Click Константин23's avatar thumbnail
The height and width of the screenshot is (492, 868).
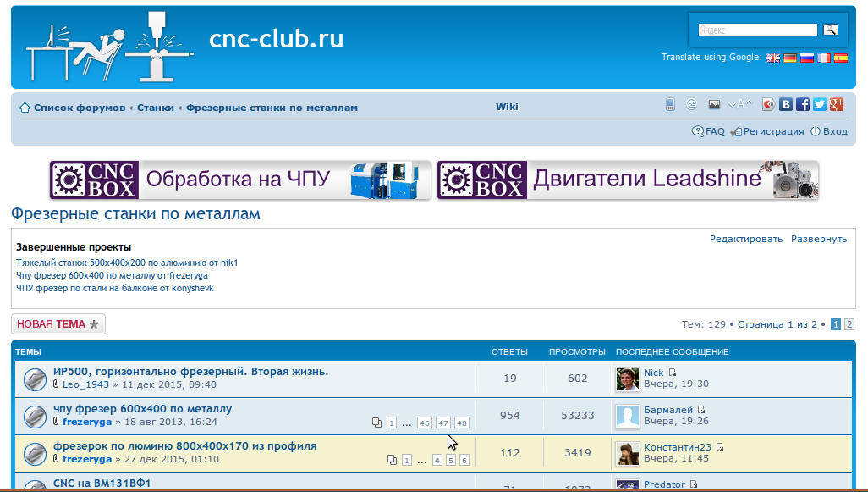[x=627, y=454]
